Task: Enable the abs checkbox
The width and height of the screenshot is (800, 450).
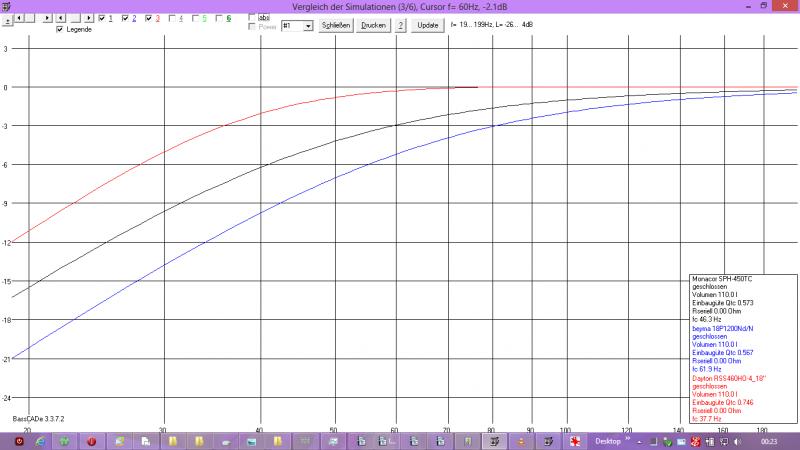Action: click(252, 17)
